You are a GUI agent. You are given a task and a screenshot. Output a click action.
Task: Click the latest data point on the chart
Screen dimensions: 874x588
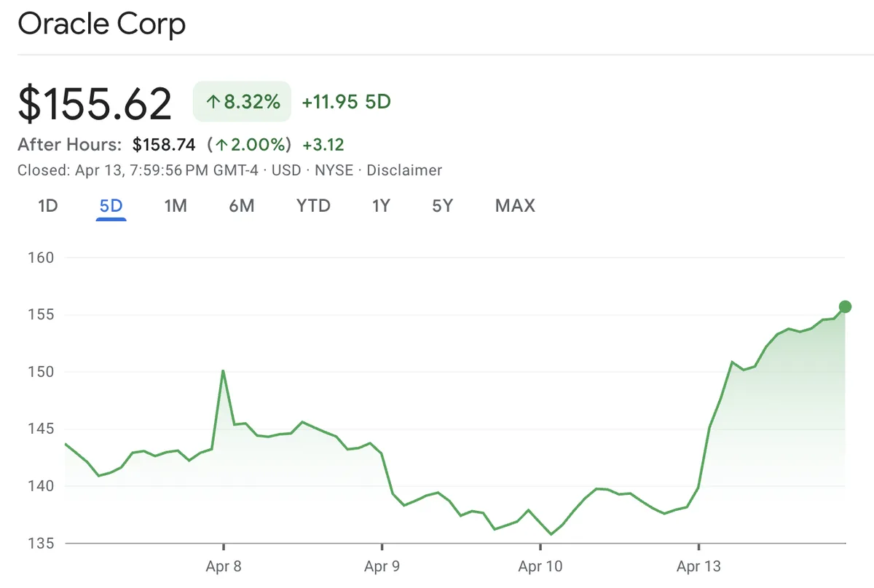point(844,306)
